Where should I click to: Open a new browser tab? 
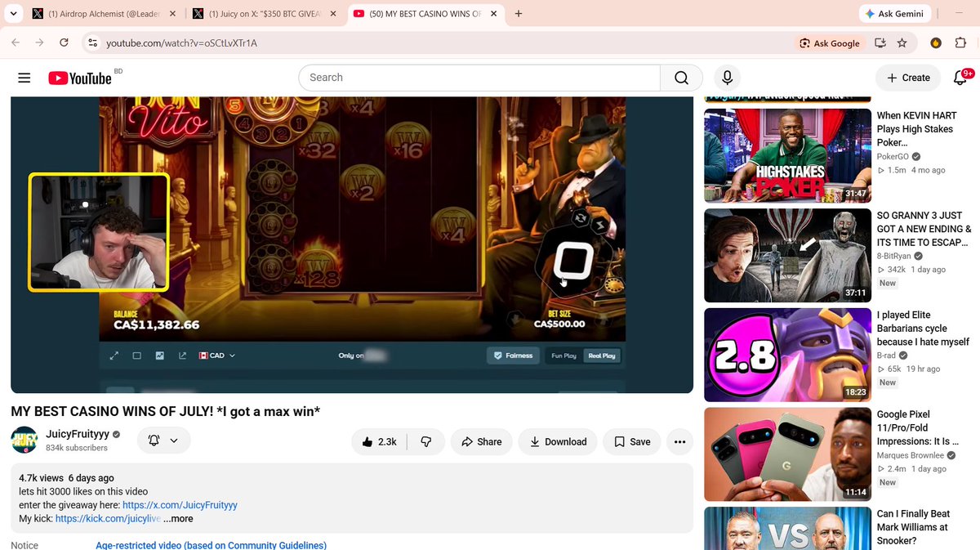click(x=519, y=14)
